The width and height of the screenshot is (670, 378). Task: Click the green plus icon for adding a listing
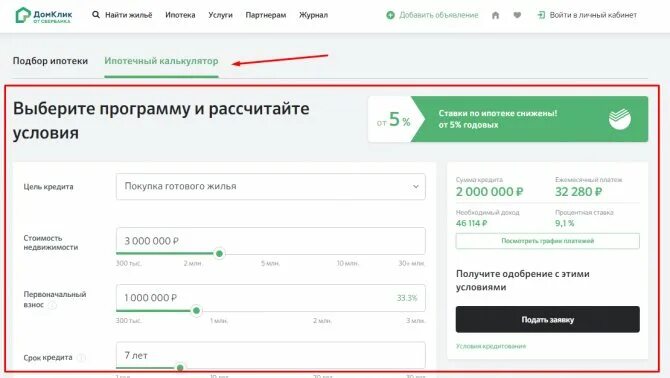coord(390,15)
